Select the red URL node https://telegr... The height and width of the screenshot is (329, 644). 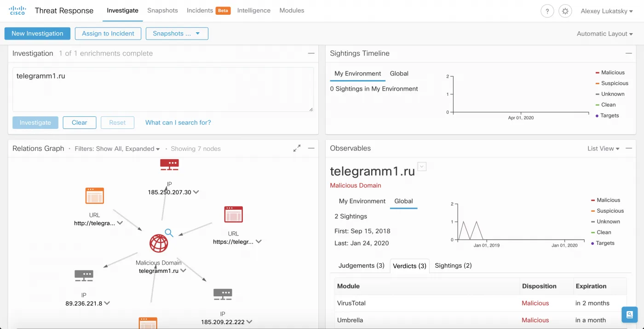point(233,214)
